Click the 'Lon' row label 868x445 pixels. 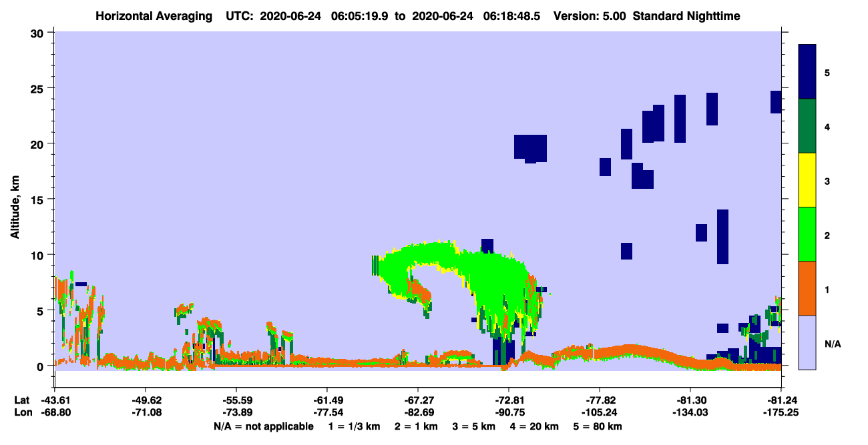coord(22,412)
